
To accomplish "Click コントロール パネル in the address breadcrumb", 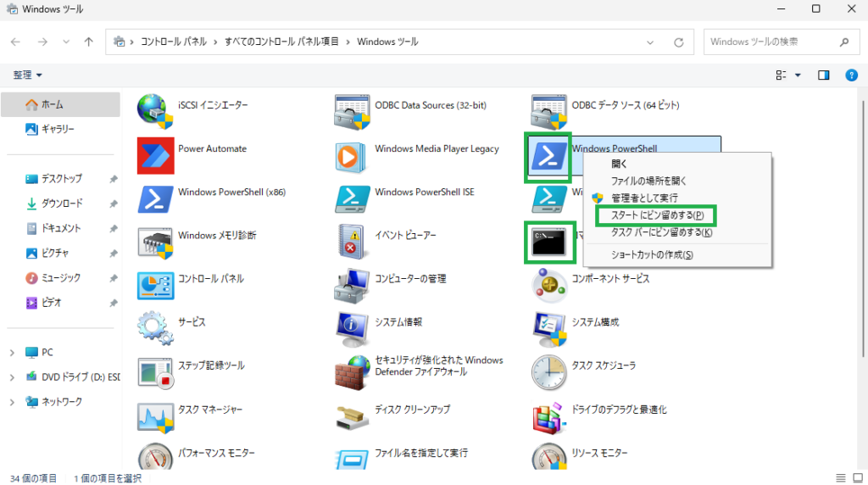I will point(173,42).
